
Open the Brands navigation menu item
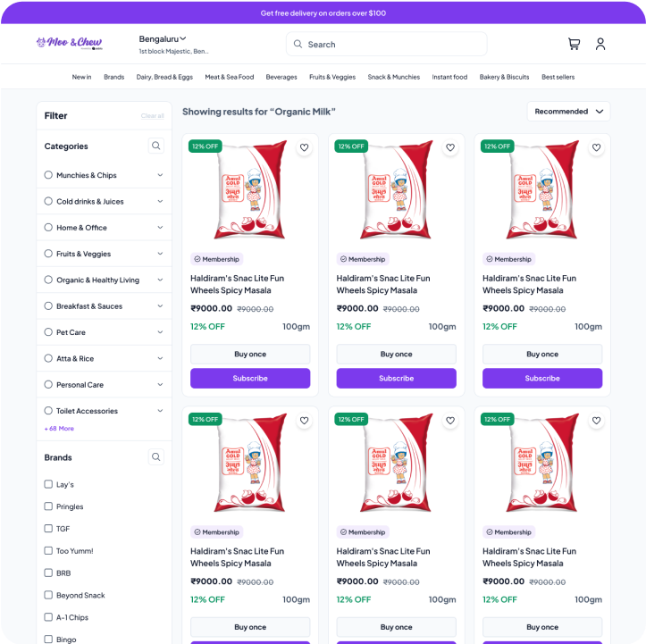pyautogui.click(x=114, y=77)
